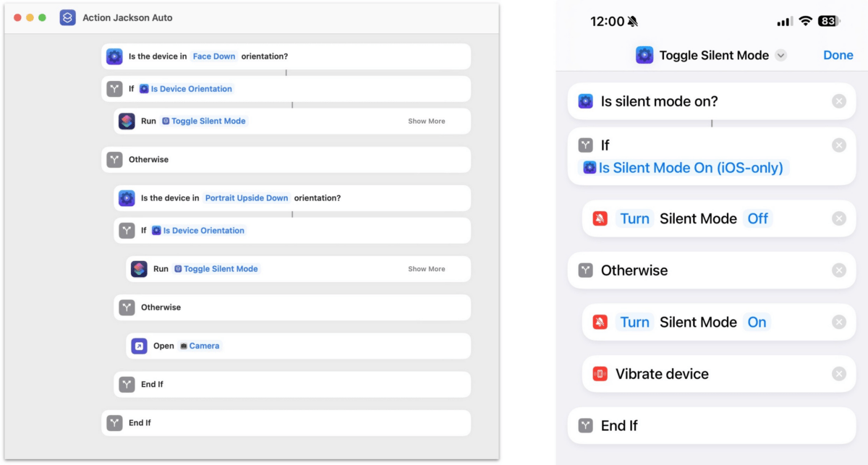Tap Done to finish editing the shortcut
The width and height of the screenshot is (868, 465).
click(838, 55)
